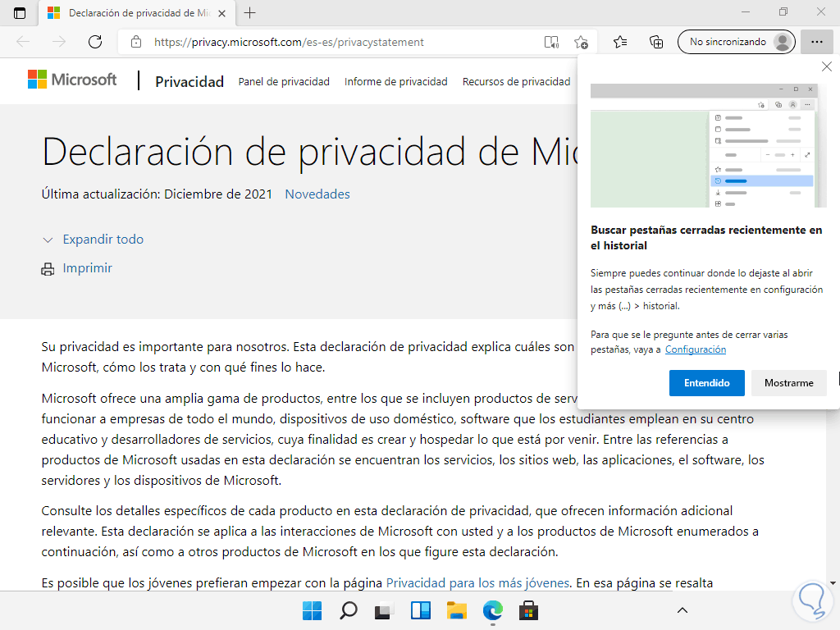
Task: Click the No sincronizando profile button
Action: [737, 42]
